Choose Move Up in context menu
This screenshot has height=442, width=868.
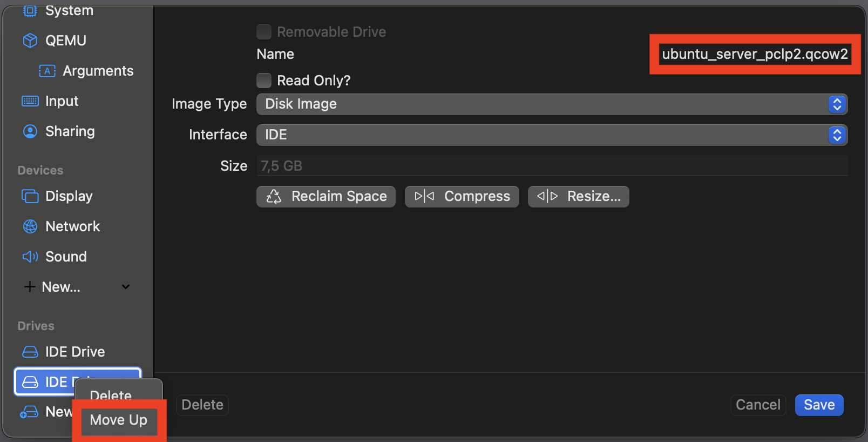[x=119, y=420]
